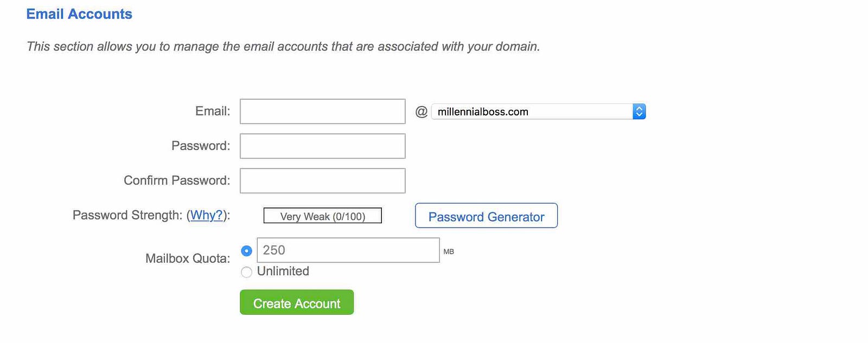Click the "Password:" field label
Image resolution: width=868 pixels, height=343 pixels.
pyautogui.click(x=201, y=146)
